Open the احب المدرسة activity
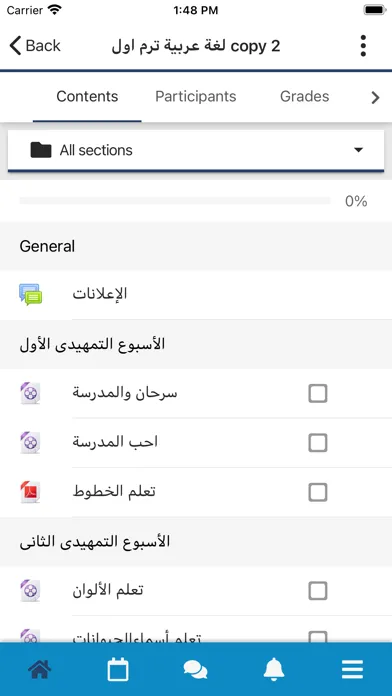 click(115, 443)
